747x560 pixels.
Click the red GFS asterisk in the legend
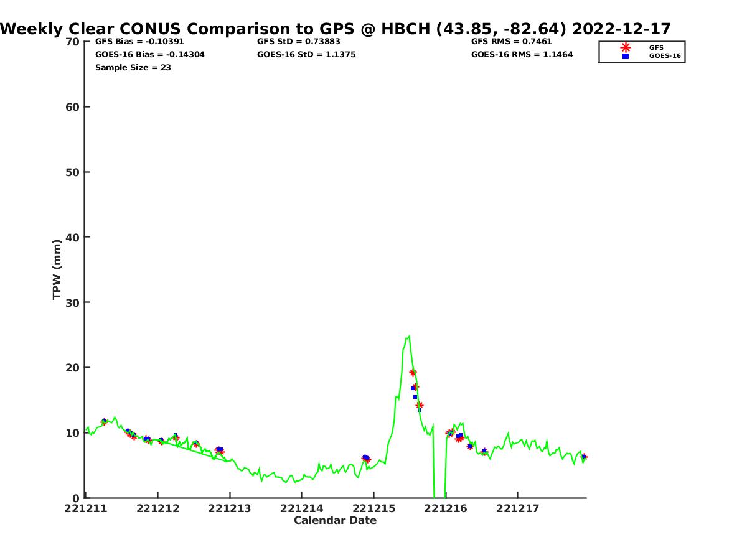click(626, 47)
